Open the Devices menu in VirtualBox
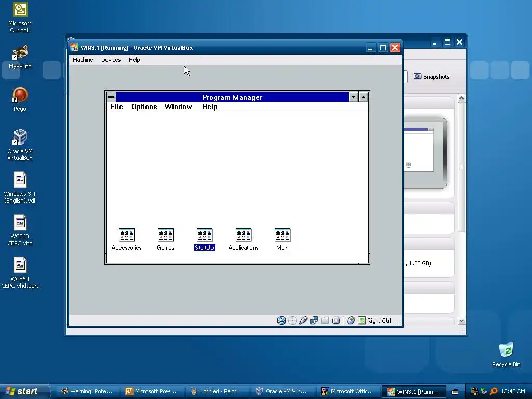The height and width of the screenshot is (399, 532). [111, 60]
